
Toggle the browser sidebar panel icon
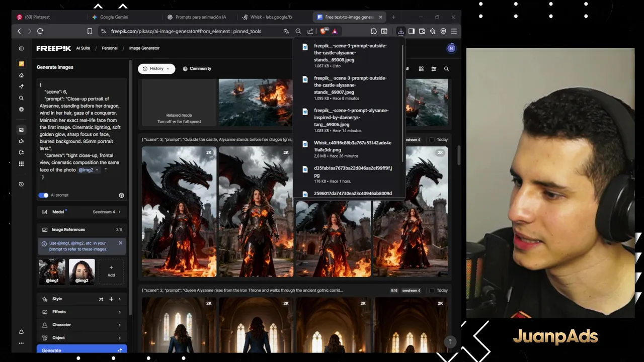[411, 31]
